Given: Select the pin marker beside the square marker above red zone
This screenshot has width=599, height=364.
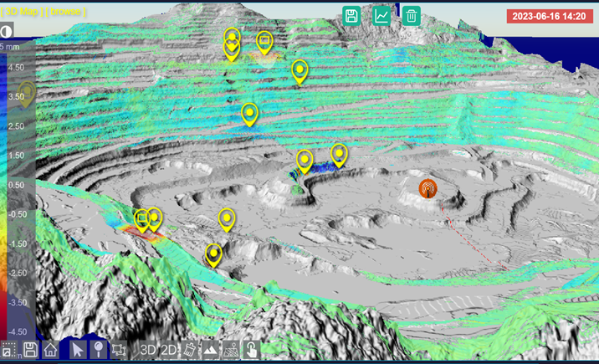Looking at the screenshot, I should click(154, 219).
